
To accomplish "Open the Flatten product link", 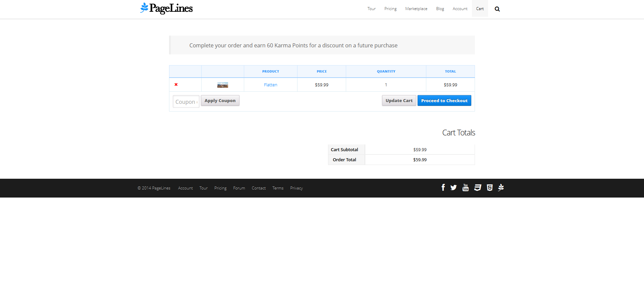I will coord(270,85).
